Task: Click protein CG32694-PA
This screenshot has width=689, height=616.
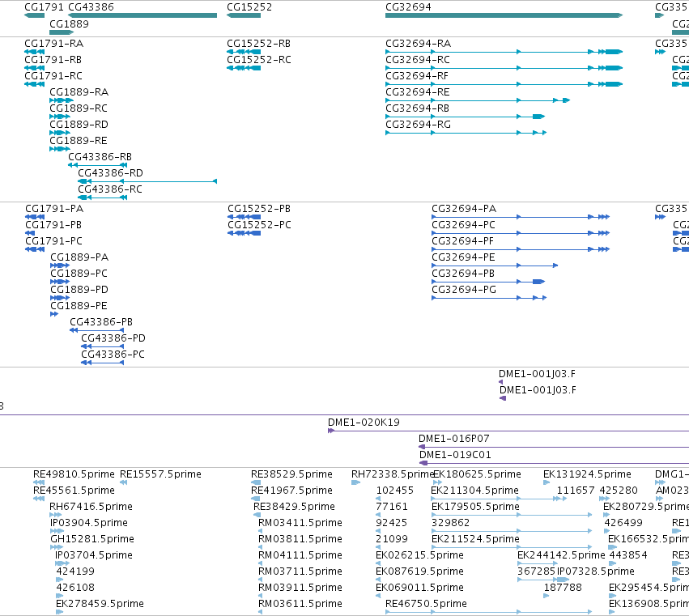Action: [464, 209]
